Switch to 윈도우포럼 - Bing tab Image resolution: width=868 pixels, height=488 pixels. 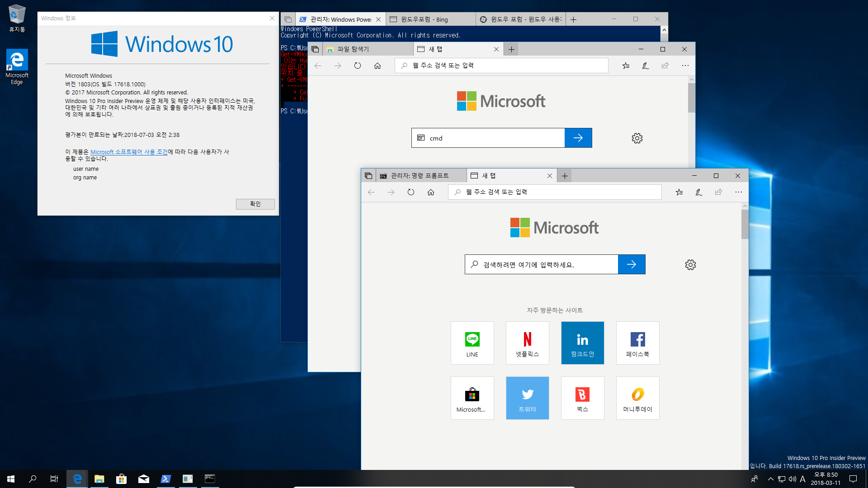pos(430,19)
